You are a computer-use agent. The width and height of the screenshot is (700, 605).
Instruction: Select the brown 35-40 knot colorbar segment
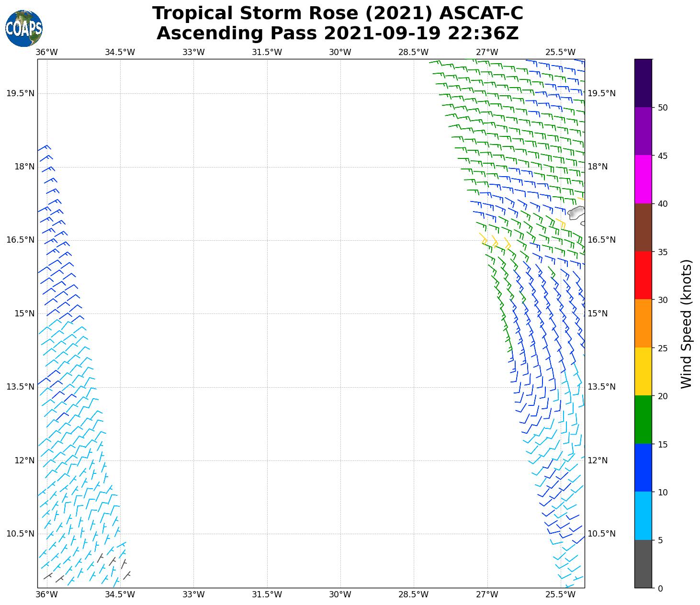pos(643,227)
